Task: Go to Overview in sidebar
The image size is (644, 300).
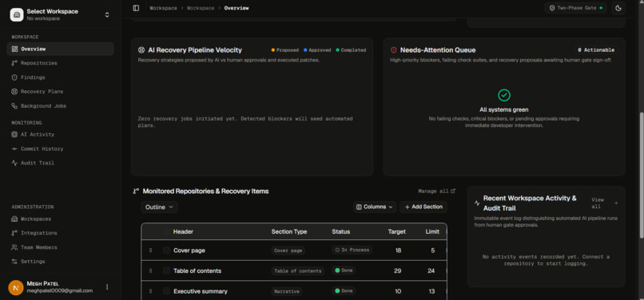Action: point(61,49)
